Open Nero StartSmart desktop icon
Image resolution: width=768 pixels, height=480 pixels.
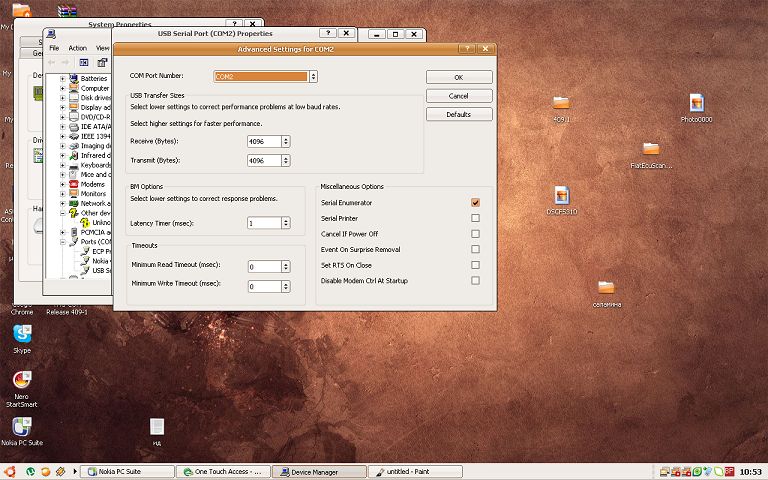21,382
